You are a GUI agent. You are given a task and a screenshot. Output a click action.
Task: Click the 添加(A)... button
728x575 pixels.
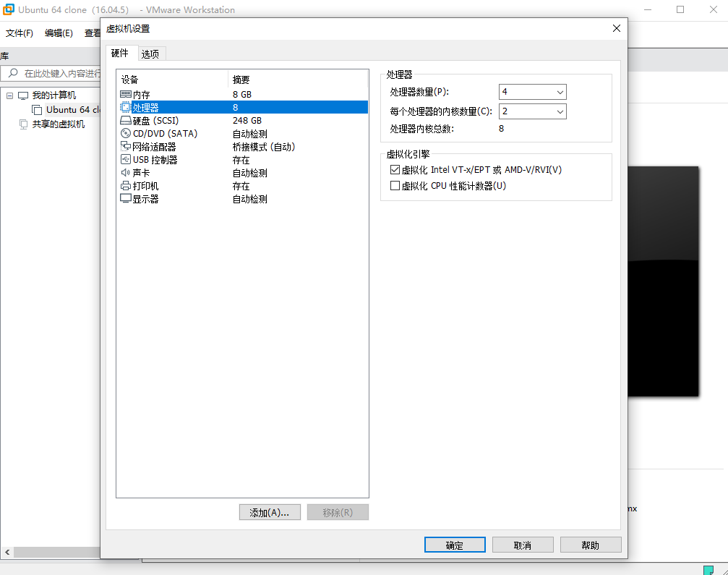270,512
